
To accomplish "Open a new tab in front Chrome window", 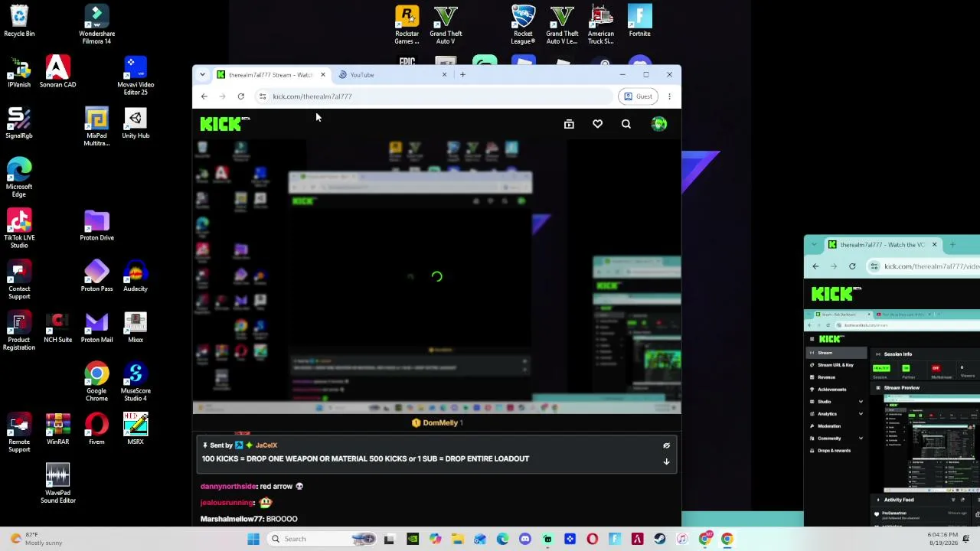I will tap(462, 75).
